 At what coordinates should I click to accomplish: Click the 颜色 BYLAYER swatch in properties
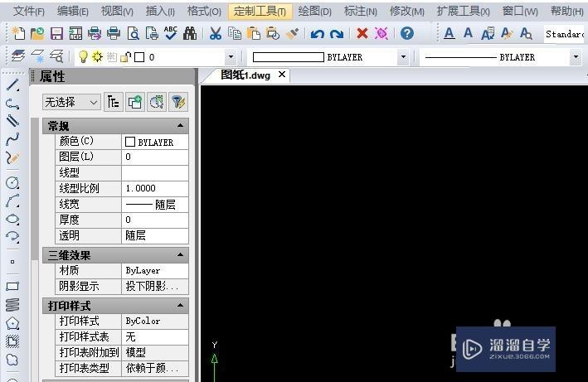(x=129, y=142)
